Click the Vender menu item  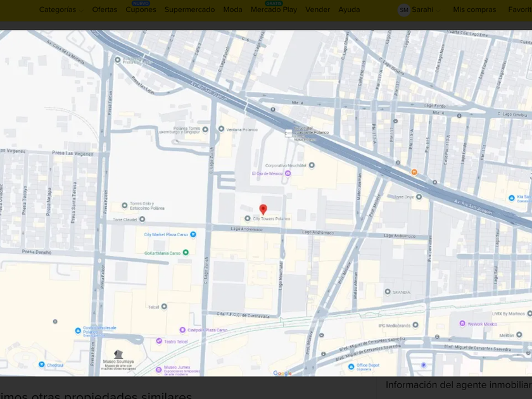(317, 10)
